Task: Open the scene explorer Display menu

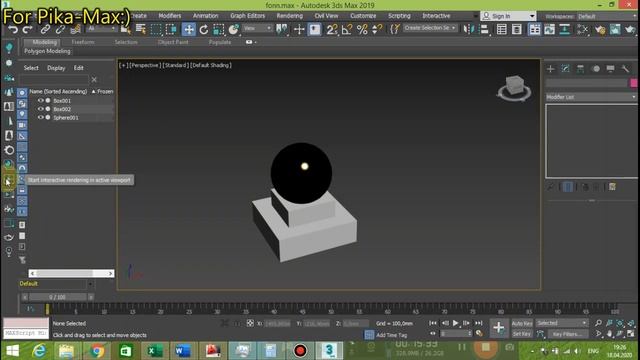Action: (x=56, y=68)
